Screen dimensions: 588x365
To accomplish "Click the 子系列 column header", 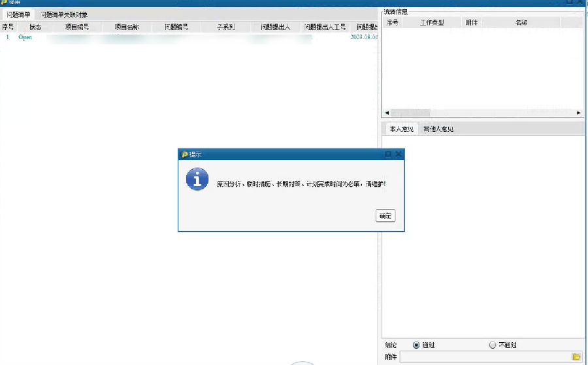I will [x=226, y=27].
